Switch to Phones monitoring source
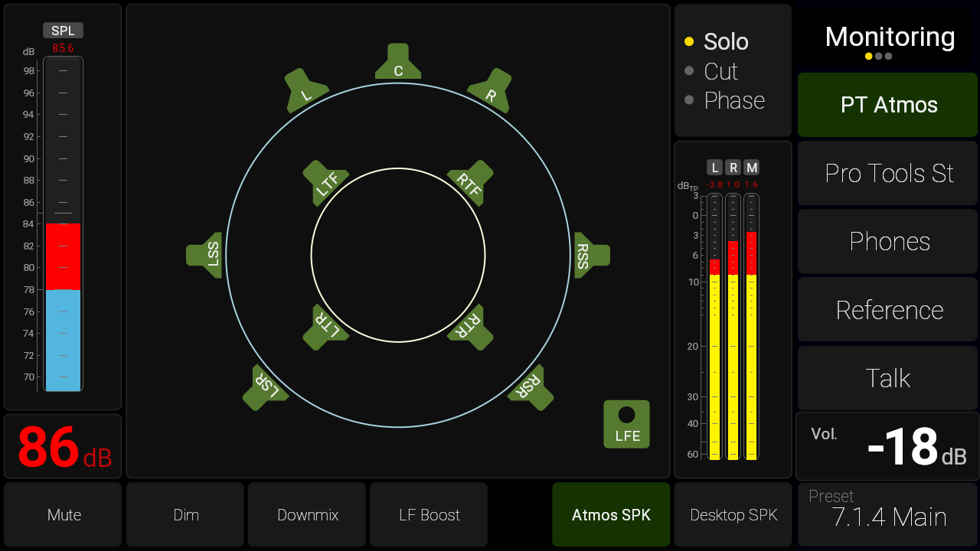 pos(888,242)
